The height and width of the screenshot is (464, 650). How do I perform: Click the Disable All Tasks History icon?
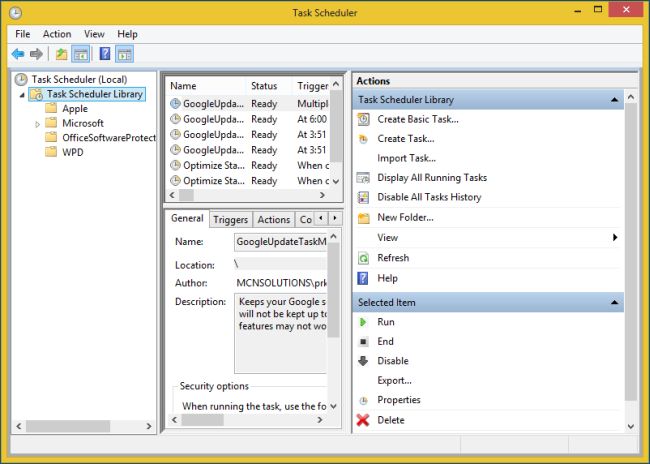pyautogui.click(x=363, y=197)
